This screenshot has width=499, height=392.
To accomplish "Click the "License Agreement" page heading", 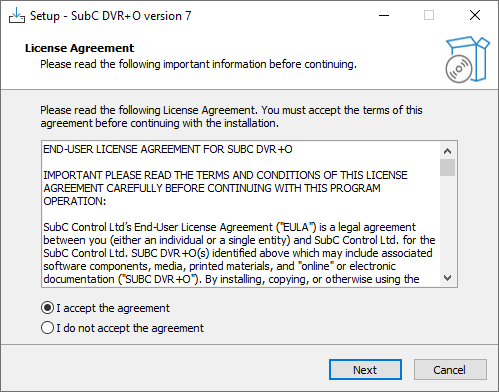I will click(79, 48).
